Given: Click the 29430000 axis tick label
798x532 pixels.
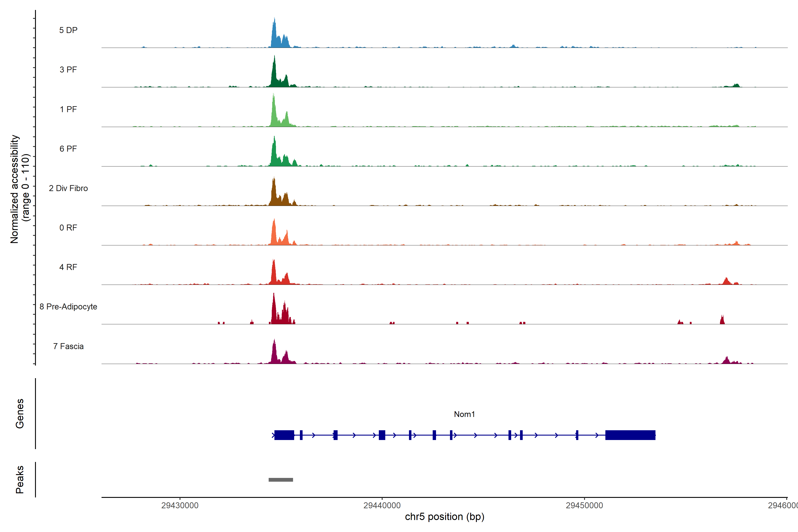Looking at the screenshot, I should coord(180,505).
